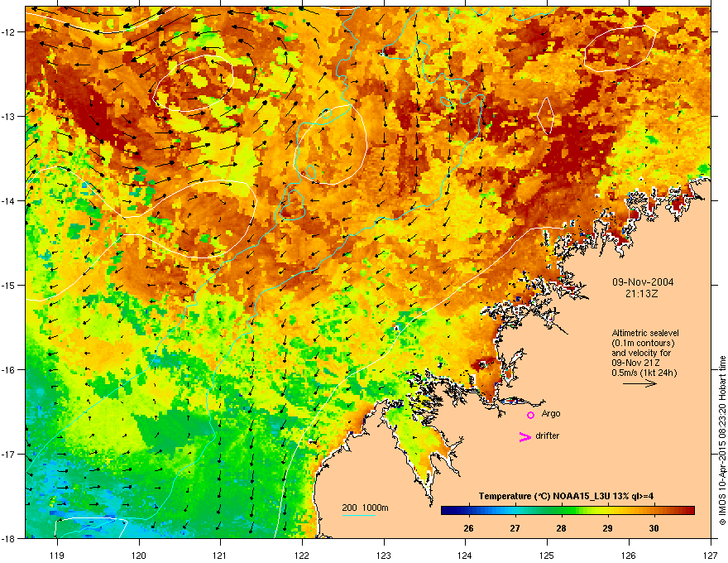The image size is (728, 563).
Task: Click the latitude axis label -18
Action: coord(8,538)
